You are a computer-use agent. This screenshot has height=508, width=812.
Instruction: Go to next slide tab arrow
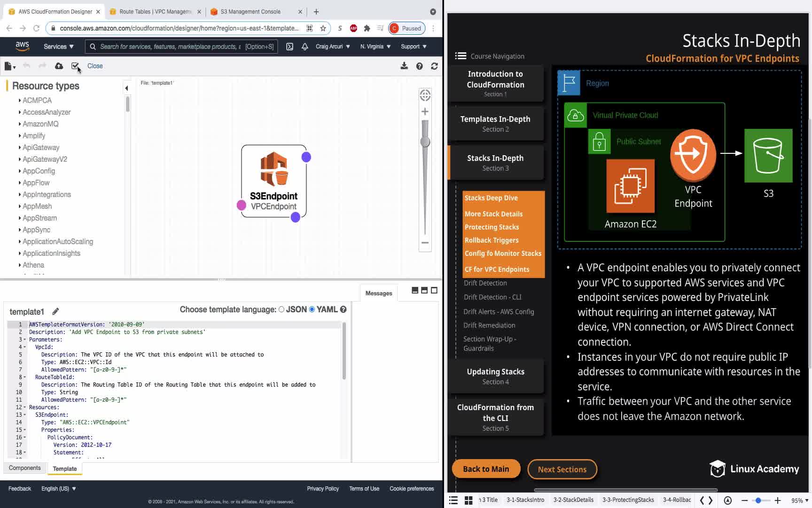710,500
